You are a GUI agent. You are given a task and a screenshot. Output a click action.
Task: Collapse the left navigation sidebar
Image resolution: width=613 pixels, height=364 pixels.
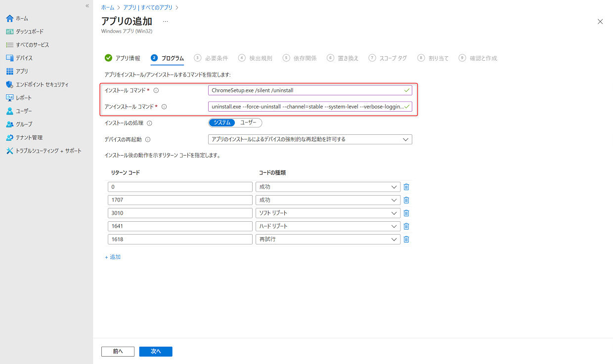tap(88, 6)
